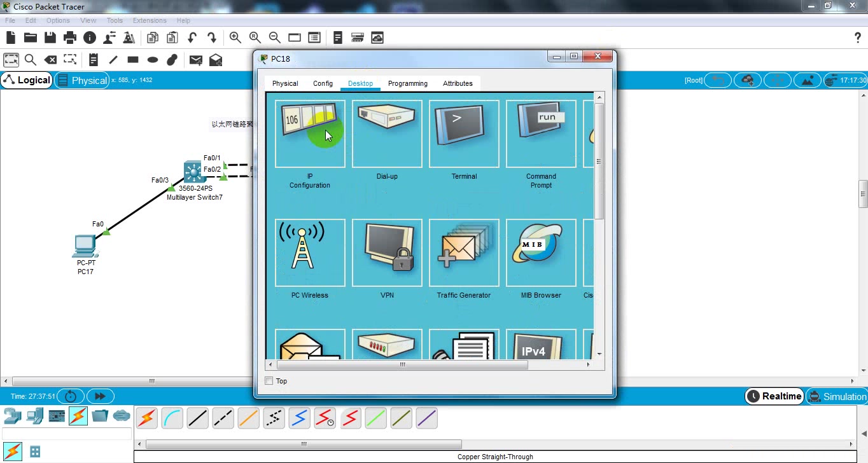Open the Extensions menu
The width and height of the screenshot is (868, 463).
coord(150,20)
